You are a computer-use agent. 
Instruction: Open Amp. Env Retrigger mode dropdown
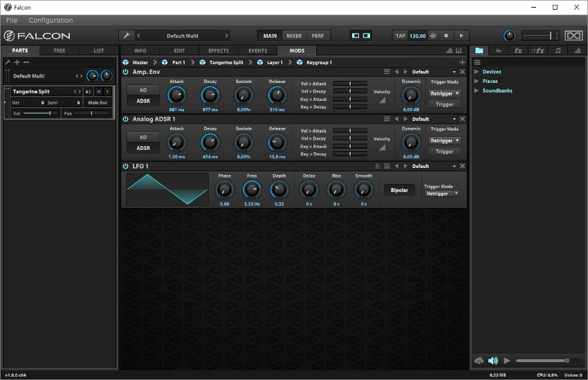[444, 93]
